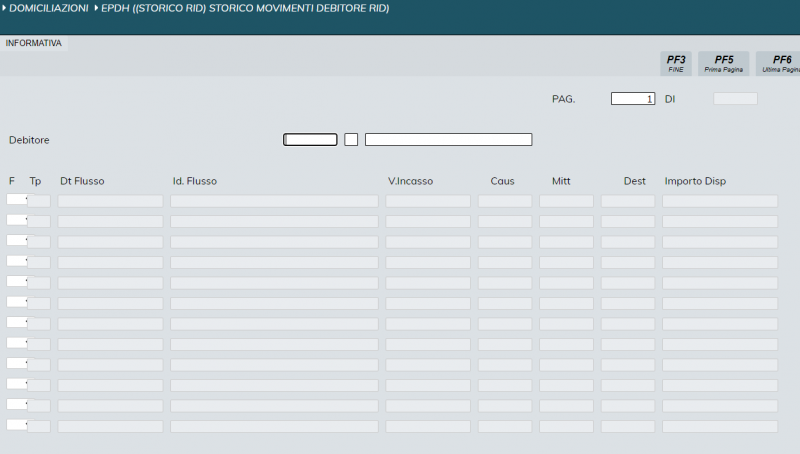Select the INFORMATIVA tab
Image resolution: width=800 pixels, height=454 pixels.
34,43
